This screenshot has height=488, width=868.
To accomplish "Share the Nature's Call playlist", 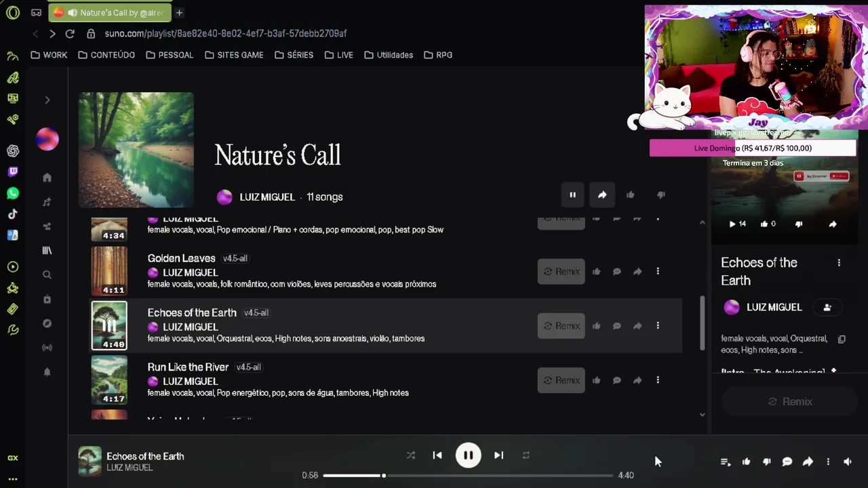I will 602,195.
